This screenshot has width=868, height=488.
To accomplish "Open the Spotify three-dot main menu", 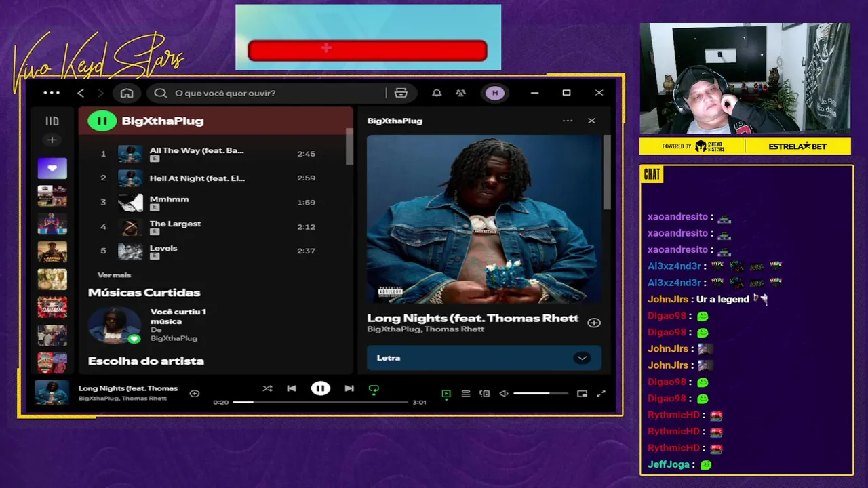I will 52,93.
